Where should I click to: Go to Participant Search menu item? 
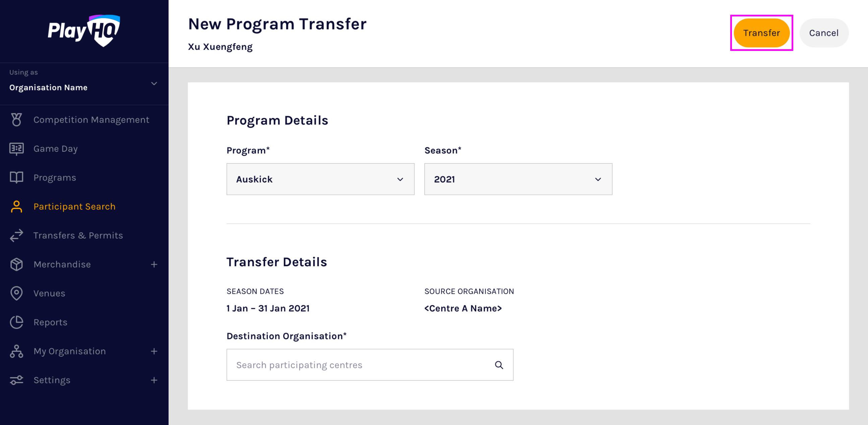pyautogui.click(x=74, y=206)
